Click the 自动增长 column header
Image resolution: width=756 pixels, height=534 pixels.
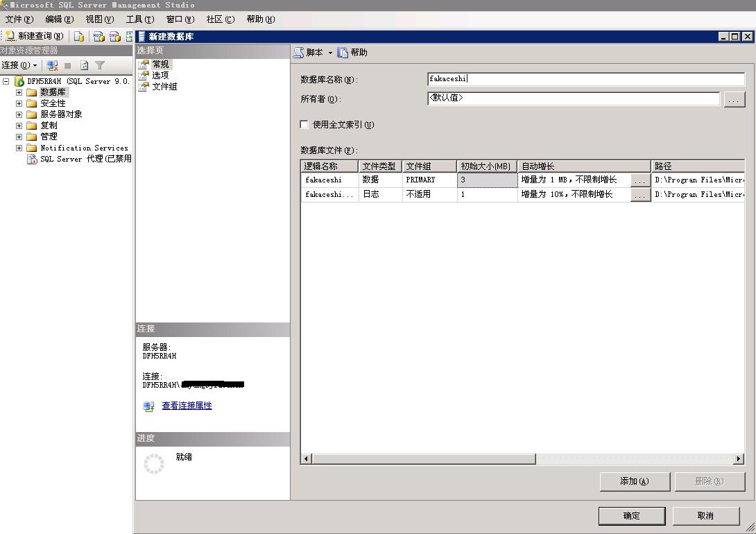[584, 166]
